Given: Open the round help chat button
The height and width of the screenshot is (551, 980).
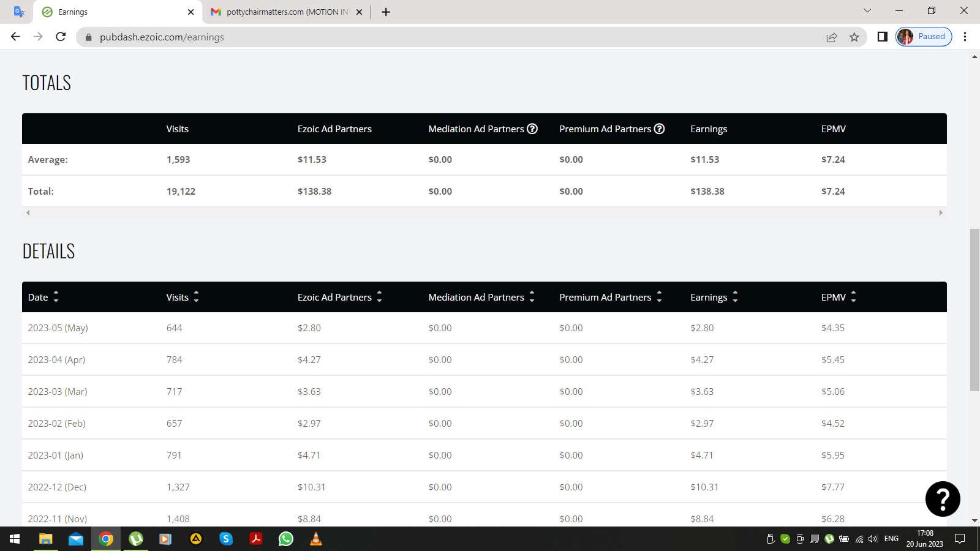Looking at the screenshot, I should point(943,499).
